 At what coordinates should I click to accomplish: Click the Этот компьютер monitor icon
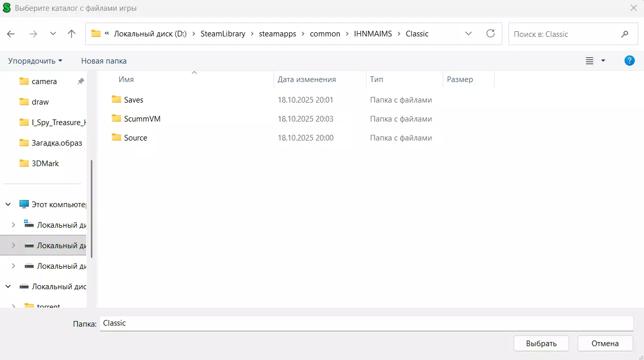[24, 204]
